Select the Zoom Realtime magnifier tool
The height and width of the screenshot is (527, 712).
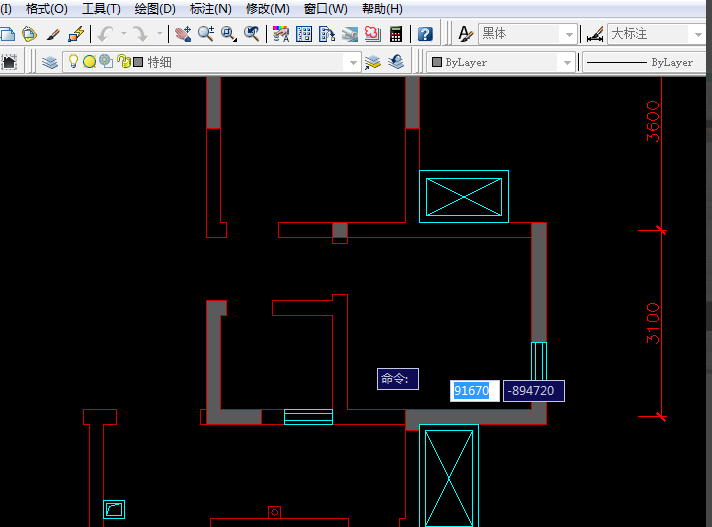tap(206, 34)
